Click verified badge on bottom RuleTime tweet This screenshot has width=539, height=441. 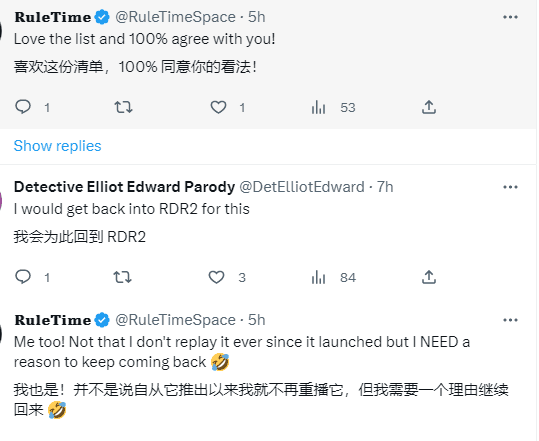coord(102,320)
